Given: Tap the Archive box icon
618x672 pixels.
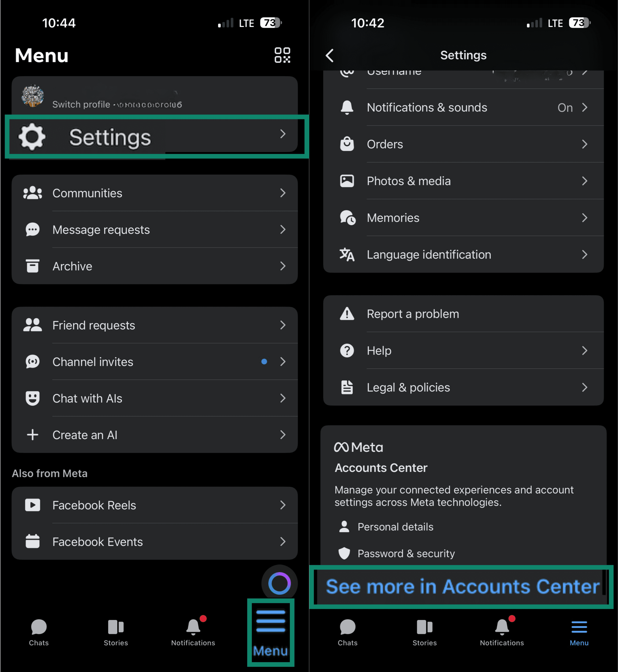Looking at the screenshot, I should click(x=33, y=266).
